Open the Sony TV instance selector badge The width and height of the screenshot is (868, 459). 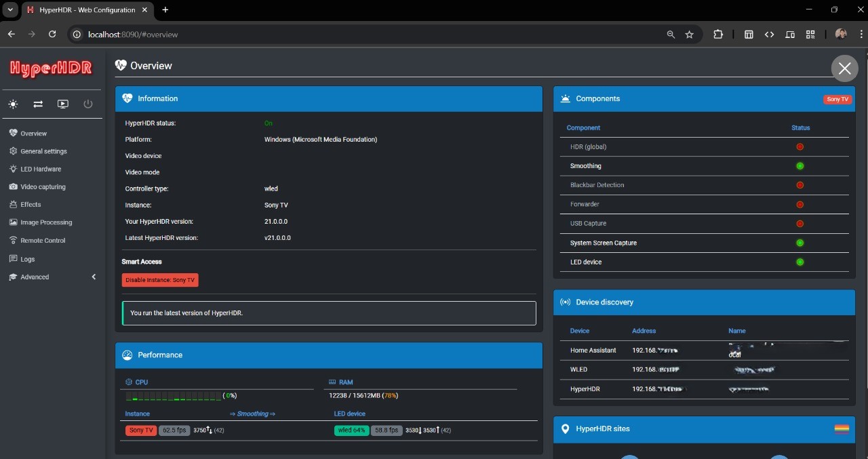point(837,99)
